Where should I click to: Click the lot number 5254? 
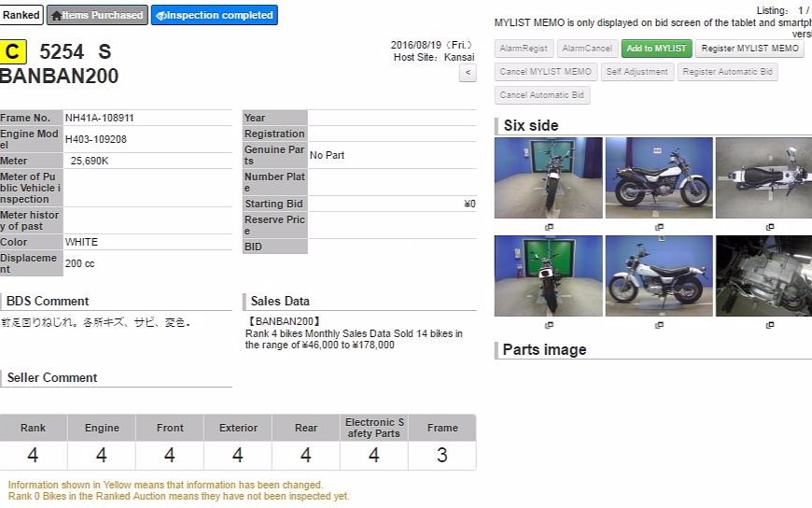[x=62, y=52]
